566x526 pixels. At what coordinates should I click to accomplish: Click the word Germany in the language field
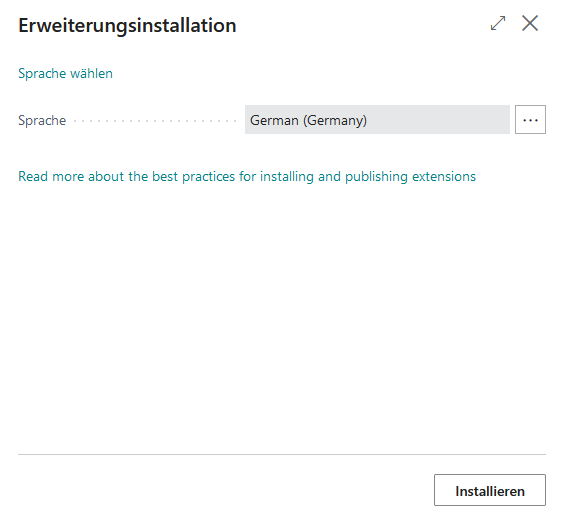pyautogui.click(x=335, y=121)
